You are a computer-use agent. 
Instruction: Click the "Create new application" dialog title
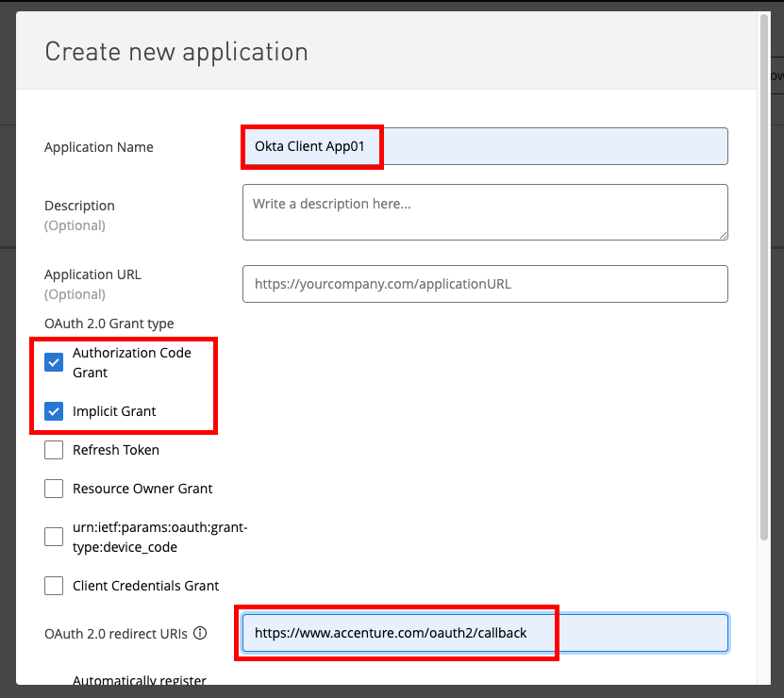(x=176, y=52)
